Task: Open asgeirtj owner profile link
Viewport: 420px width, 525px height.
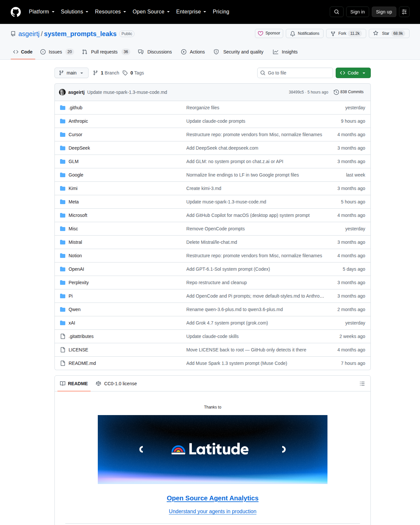Action: coord(29,34)
